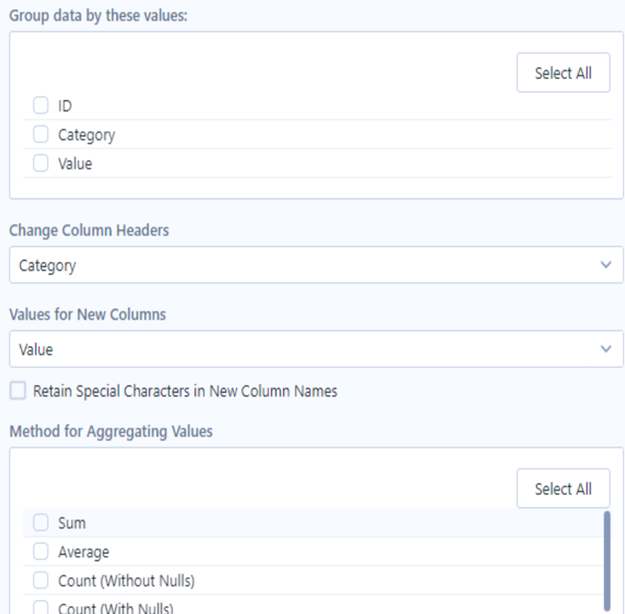Select the Average aggregation checkbox
Image resolution: width=625 pixels, height=614 pixels.
point(41,551)
